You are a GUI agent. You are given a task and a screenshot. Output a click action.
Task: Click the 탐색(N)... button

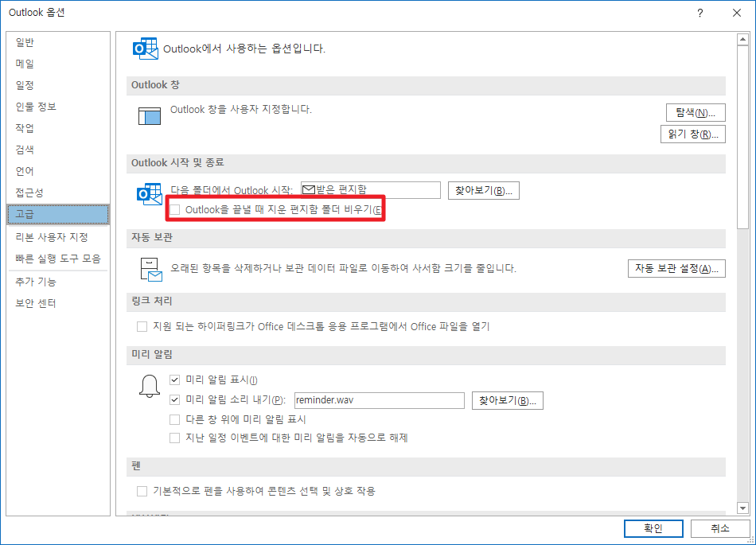pyautogui.click(x=696, y=113)
